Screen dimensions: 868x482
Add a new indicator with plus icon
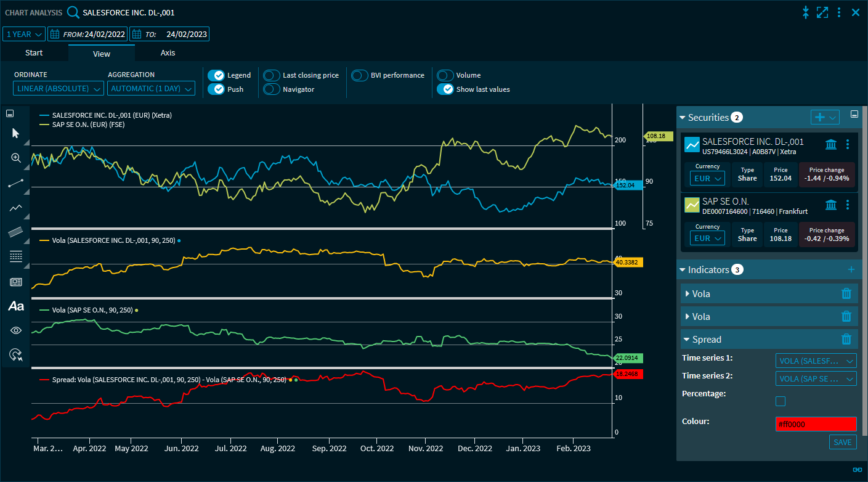tap(851, 269)
